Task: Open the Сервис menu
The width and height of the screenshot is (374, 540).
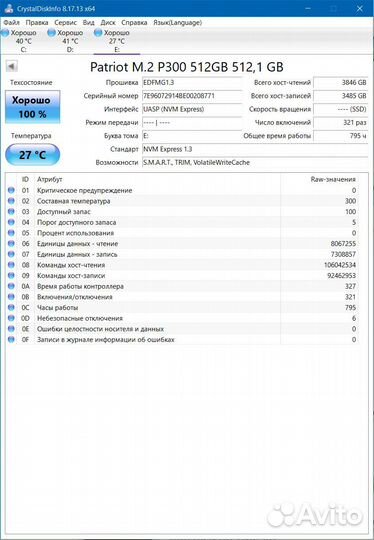Action: point(65,23)
